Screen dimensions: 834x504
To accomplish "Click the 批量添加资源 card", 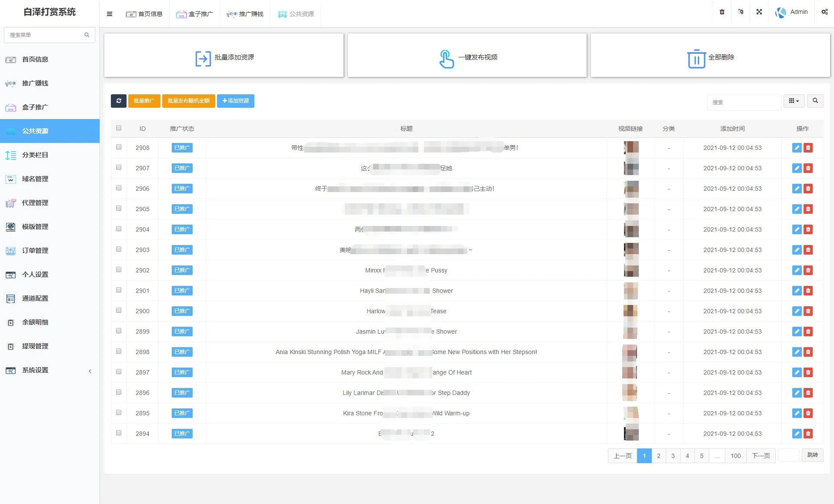I will click(x=224, y=57).
